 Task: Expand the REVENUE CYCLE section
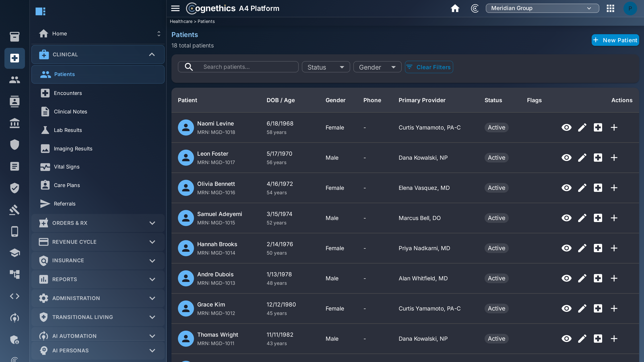coord(98,242)
